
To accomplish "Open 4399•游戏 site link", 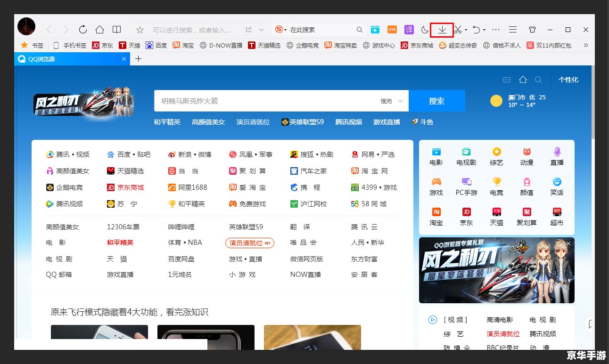I will click(374, 187).
